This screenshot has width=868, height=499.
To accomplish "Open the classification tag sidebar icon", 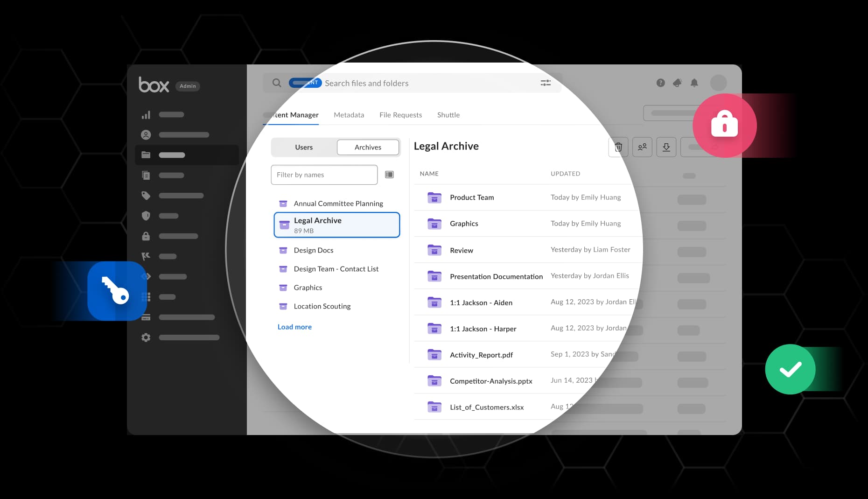I will tap(146, 196).
